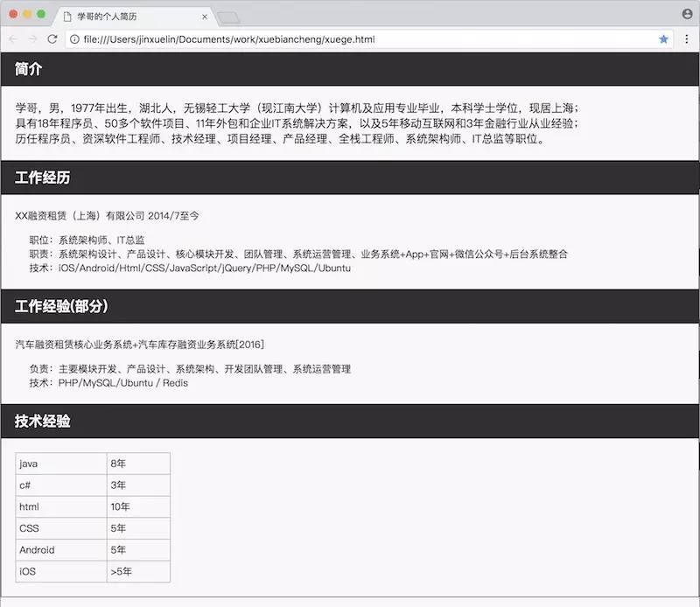Click the page info icon in the address bar

(x=77, y=39)
